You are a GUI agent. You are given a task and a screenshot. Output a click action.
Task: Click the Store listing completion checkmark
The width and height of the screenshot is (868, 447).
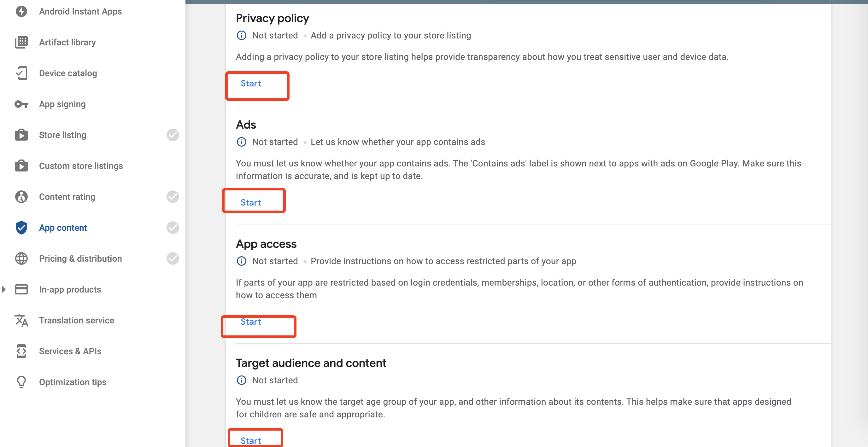point(173,135)
